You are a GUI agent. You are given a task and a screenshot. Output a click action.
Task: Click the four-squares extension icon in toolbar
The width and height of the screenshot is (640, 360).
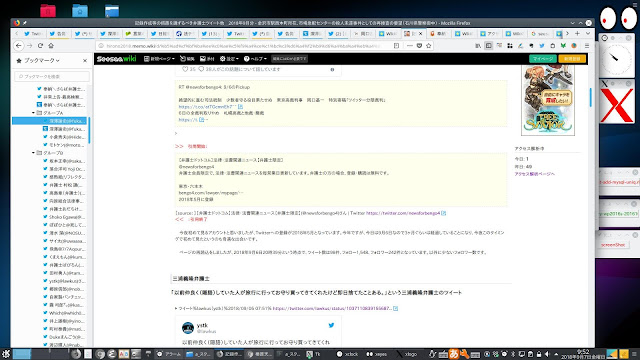(510, 46)
